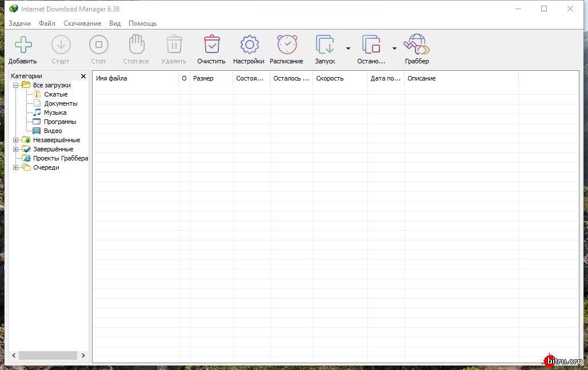
Task: Expand the Завершённые tree node
Action: click(16, 149)
